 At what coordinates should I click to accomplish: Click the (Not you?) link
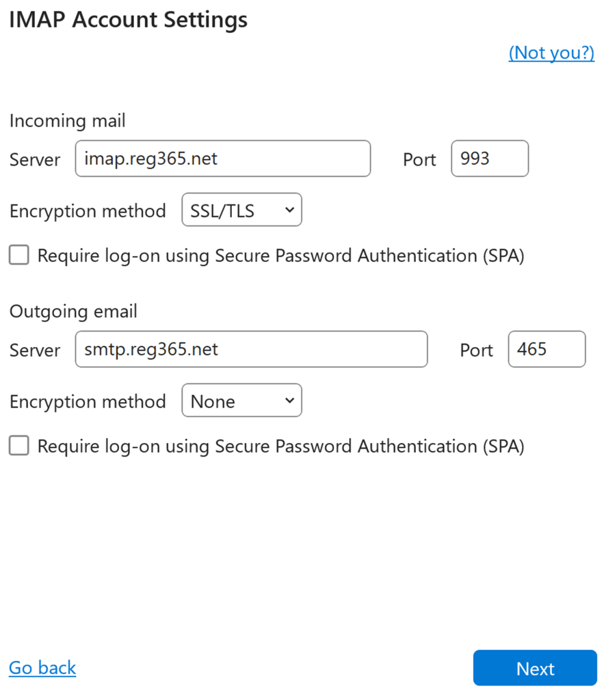[x=551, y=53]
